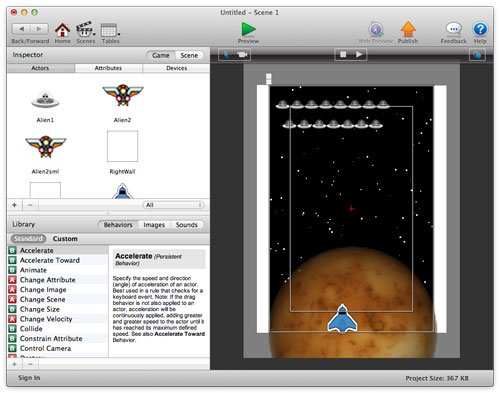The height and width of the screenshot is (393, 500).
Task: Open the All actor filter dropdown
Action: point(173,205)
